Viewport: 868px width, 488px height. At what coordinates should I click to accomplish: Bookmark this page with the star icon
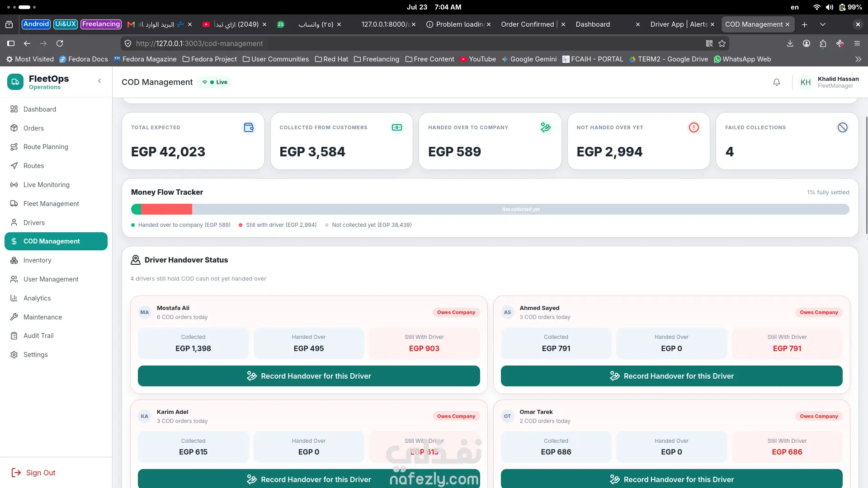pyautogui.click(x=722, y=43)
